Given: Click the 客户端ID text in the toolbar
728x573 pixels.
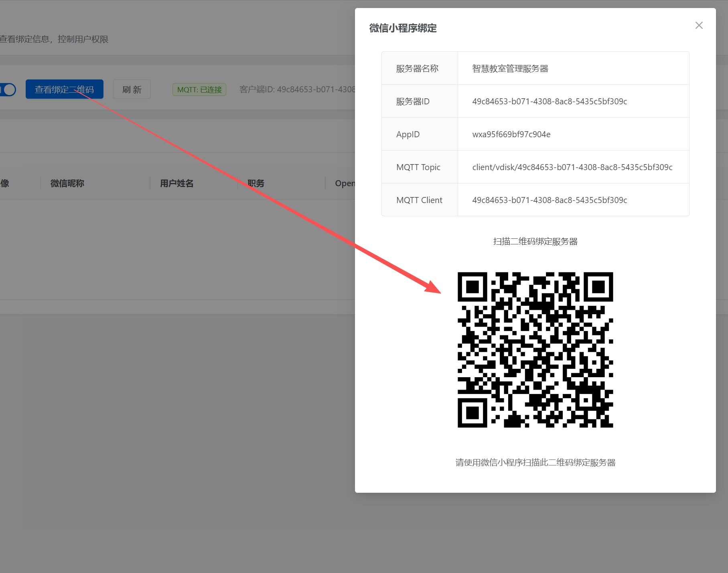Looking at the screenshot, I should tap(297, 89).
